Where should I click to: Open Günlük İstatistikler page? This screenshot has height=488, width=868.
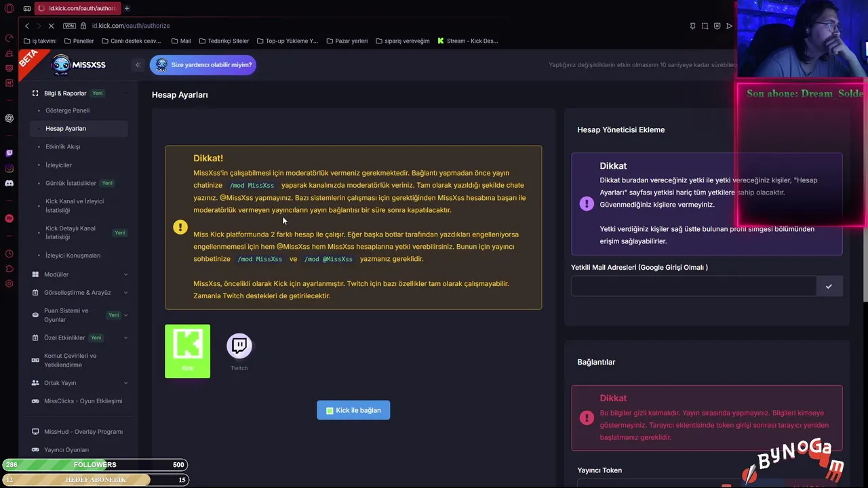71,183
